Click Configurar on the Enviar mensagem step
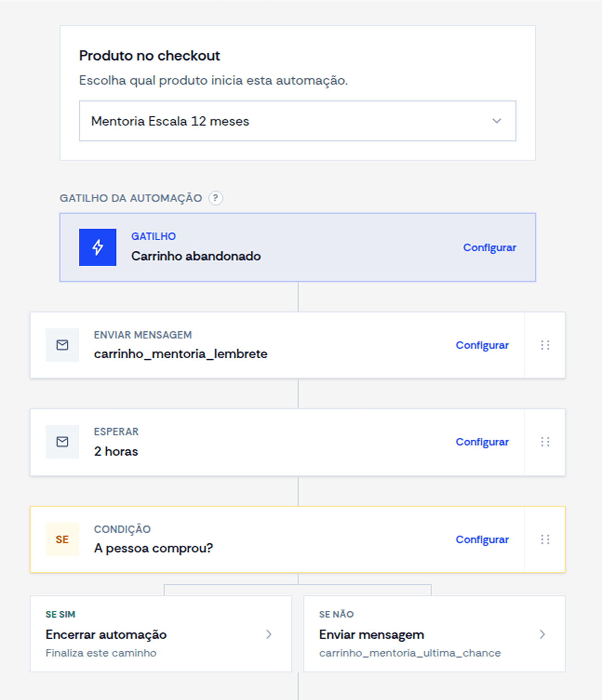The height and width of the screenshot is (700, 602). 482,345
